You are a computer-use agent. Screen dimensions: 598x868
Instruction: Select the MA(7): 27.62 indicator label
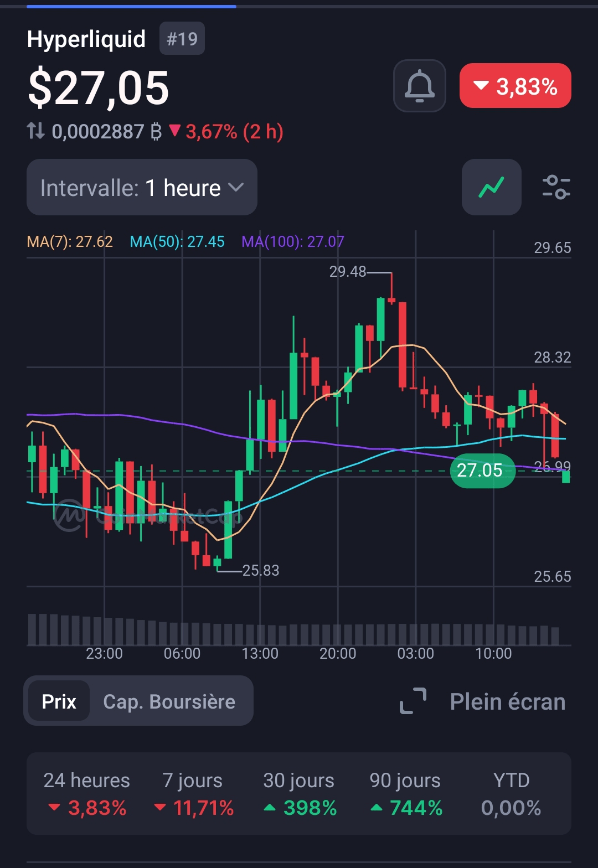[70, 242]
